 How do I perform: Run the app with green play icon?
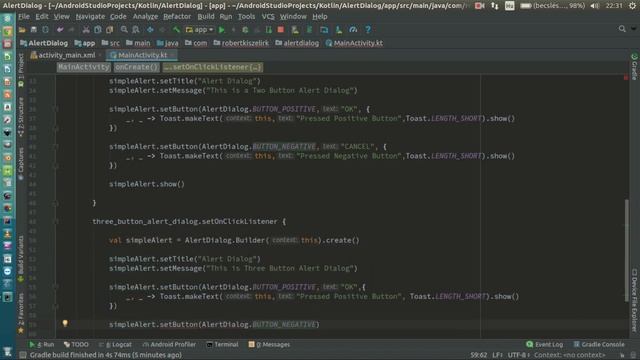click(x=222, y=29)
